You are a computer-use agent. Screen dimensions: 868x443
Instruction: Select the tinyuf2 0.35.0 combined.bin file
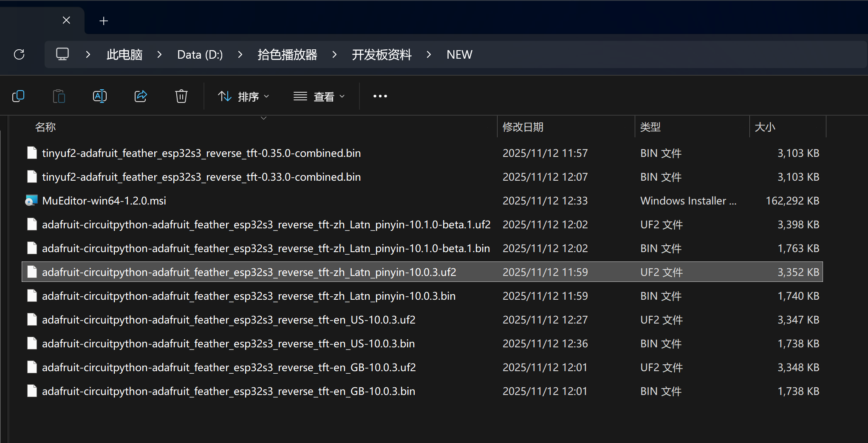pyautogui.click(x=201, y=153)
